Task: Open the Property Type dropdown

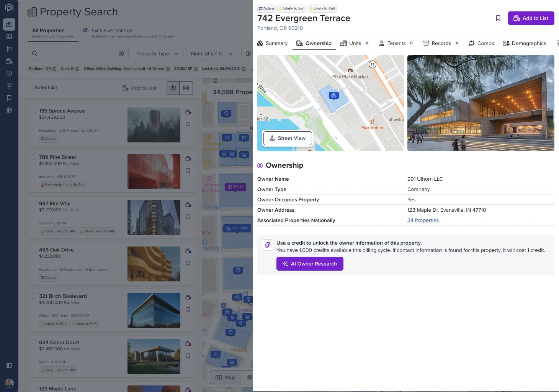Action: [x=157, y=54]
